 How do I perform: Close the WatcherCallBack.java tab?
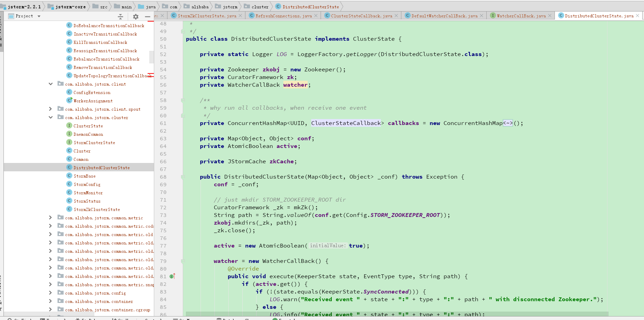550,16
